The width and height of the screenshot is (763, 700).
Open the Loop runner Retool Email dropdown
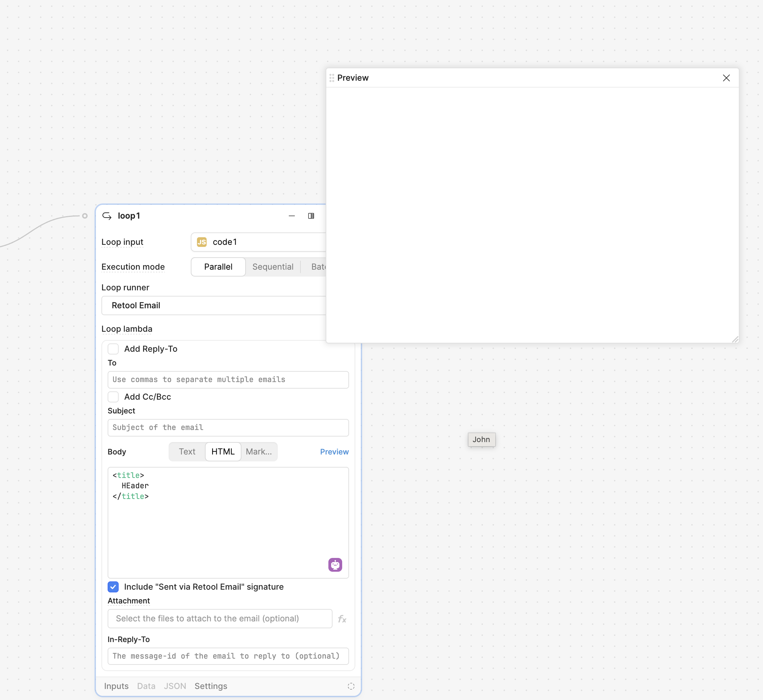(x=212, y=306)
